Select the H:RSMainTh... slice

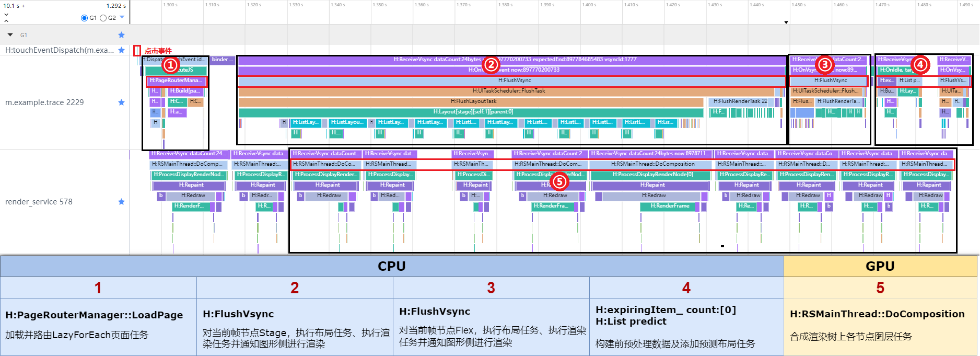(471, 164)
